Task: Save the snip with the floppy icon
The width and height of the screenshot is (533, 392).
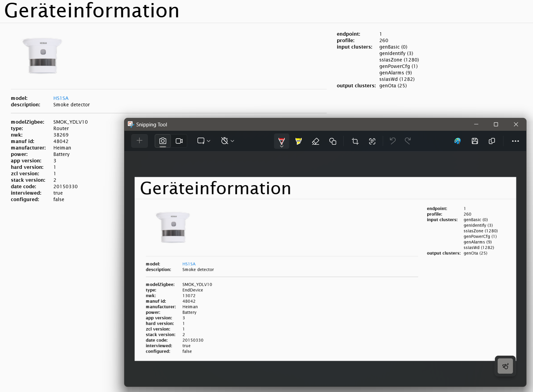Action: (x=475, y=141)
